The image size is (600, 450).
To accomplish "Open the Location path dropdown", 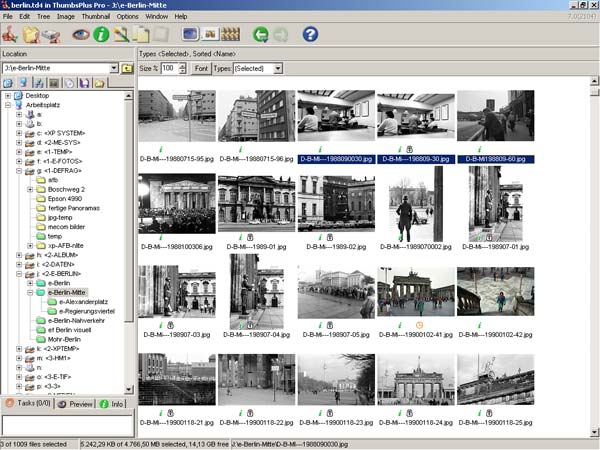I will pyautogui.click(x=112, y=68).
